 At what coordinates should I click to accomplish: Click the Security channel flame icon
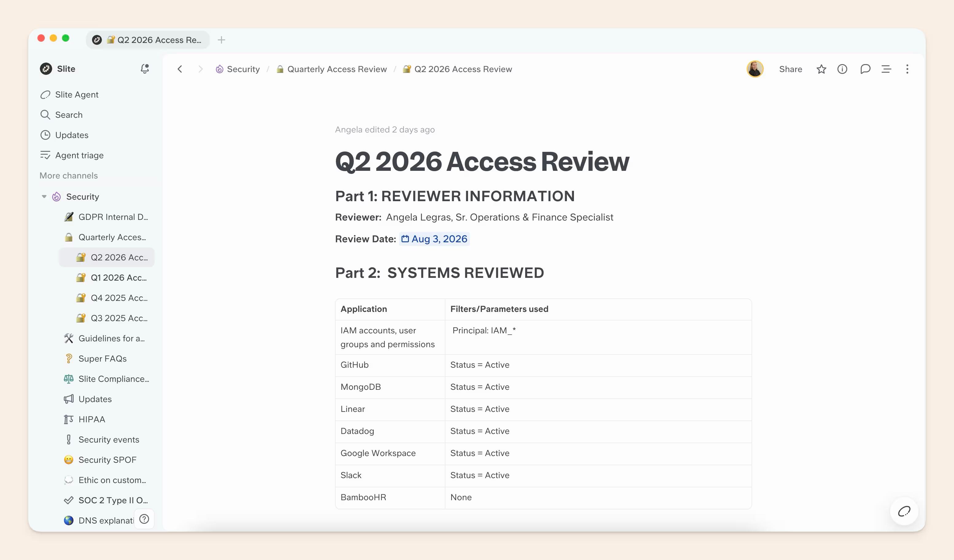(56, 196)
